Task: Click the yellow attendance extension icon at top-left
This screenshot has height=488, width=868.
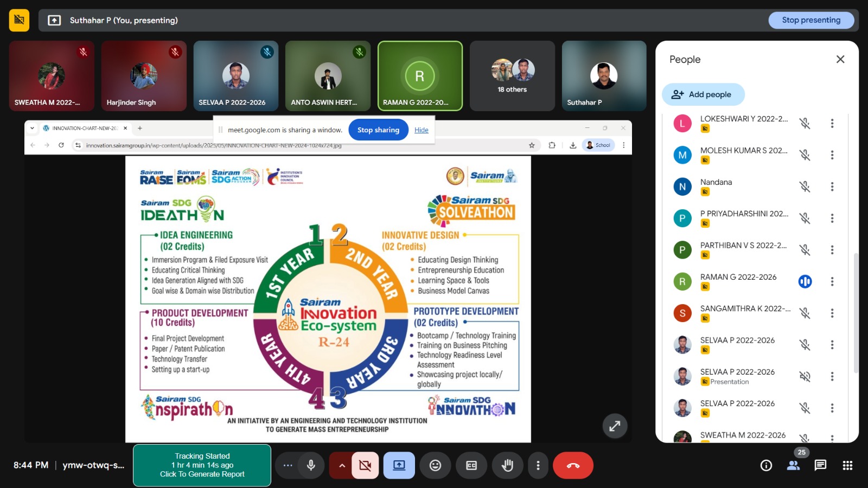Action: 19,20
